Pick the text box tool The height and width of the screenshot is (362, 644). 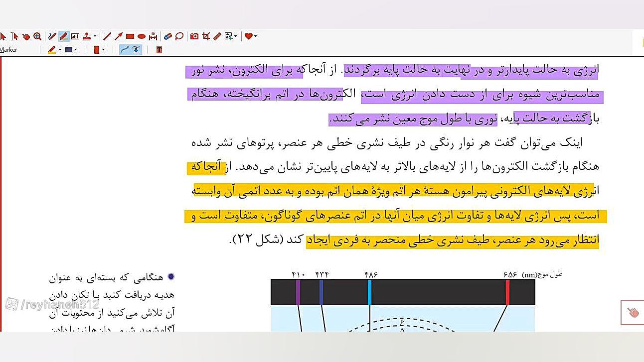75,36
